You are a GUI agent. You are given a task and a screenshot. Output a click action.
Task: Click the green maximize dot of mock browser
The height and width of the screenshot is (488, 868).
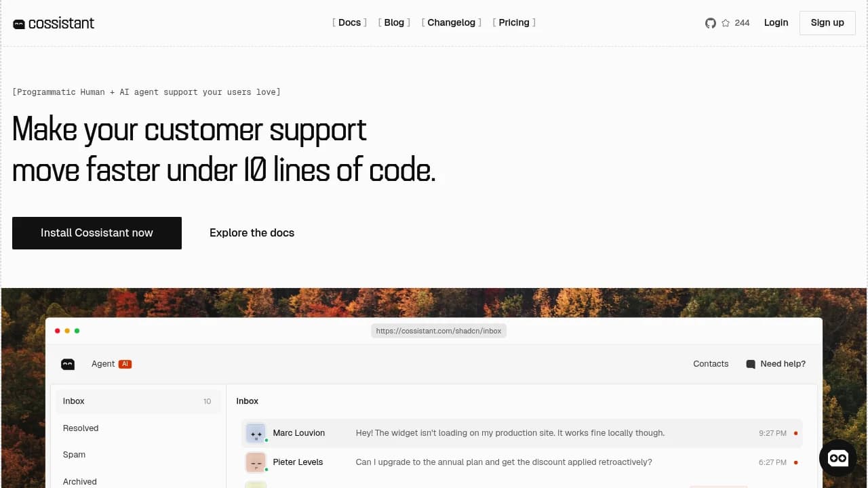(x=77, y=331)
